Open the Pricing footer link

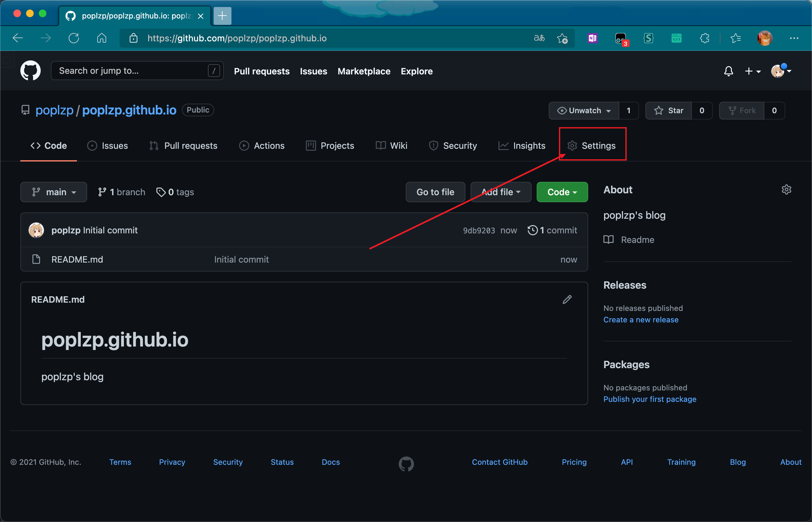(574, 462)
